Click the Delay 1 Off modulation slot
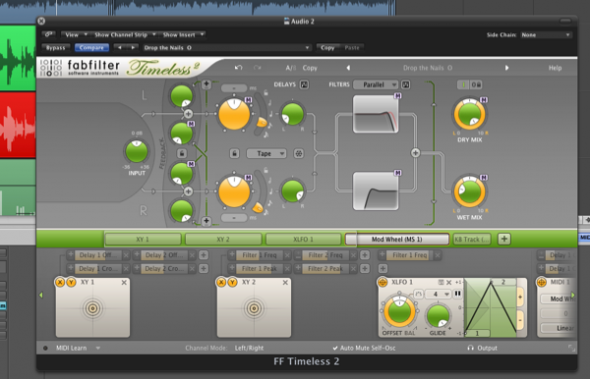 [x=98, y=255]
